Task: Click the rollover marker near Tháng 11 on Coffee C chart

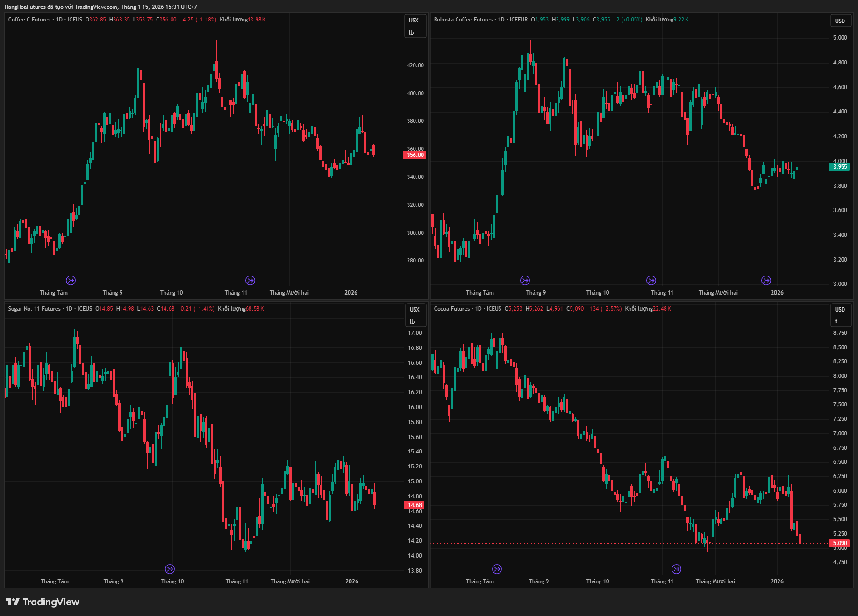Action: (x=250, y=280)
